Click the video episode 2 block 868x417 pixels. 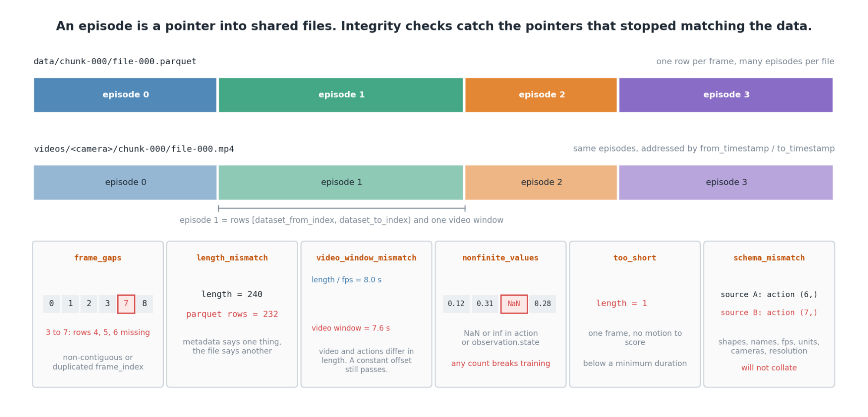[x=541, y=182]
